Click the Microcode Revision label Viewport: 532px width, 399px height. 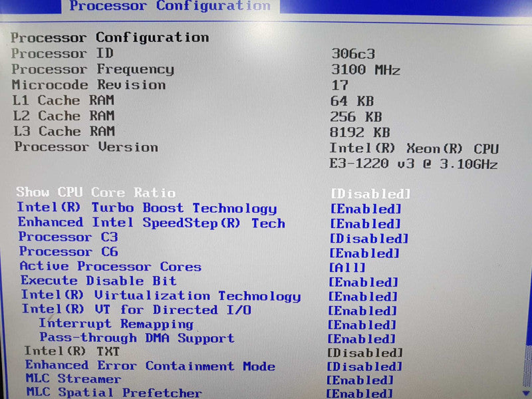point(89,85)
